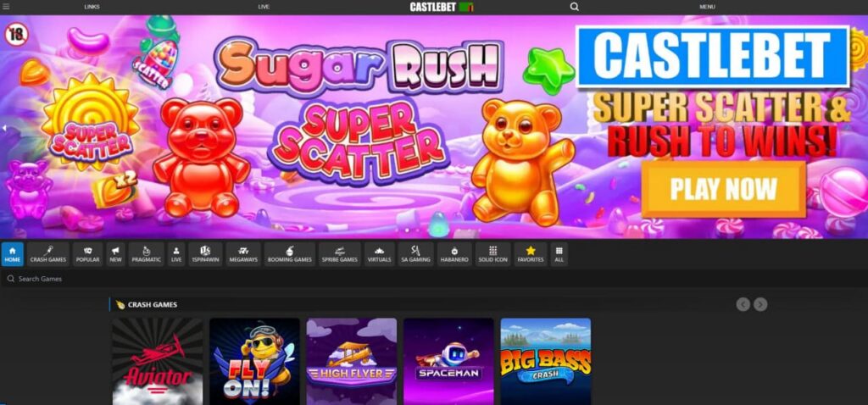Select the PRAGMATIC category tab
The image size is (868, 405).
[146, 254]
